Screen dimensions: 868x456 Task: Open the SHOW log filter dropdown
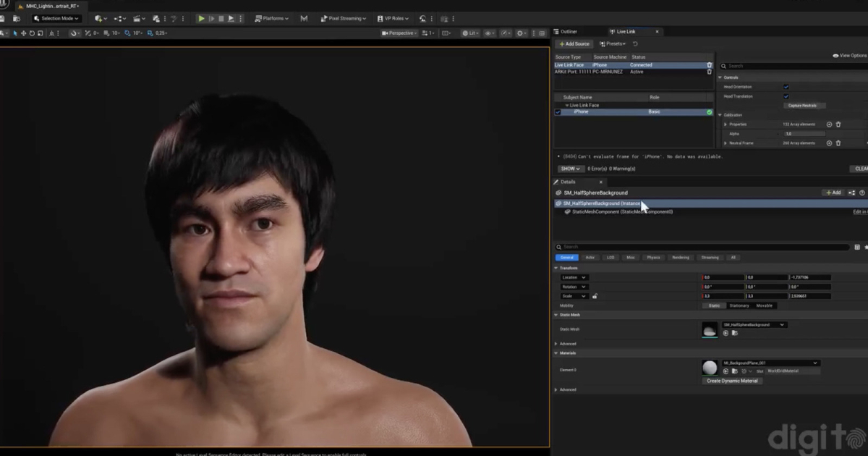tap(570, 169)
